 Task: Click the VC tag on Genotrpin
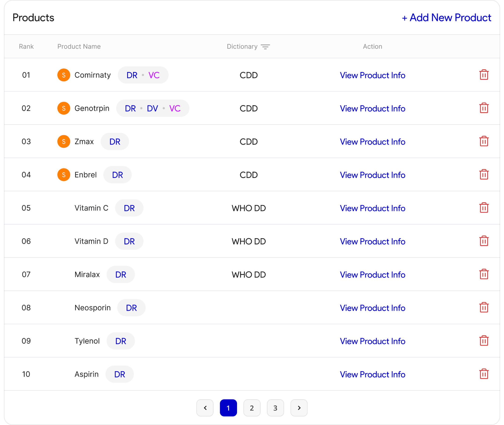[x=175, y=108]
